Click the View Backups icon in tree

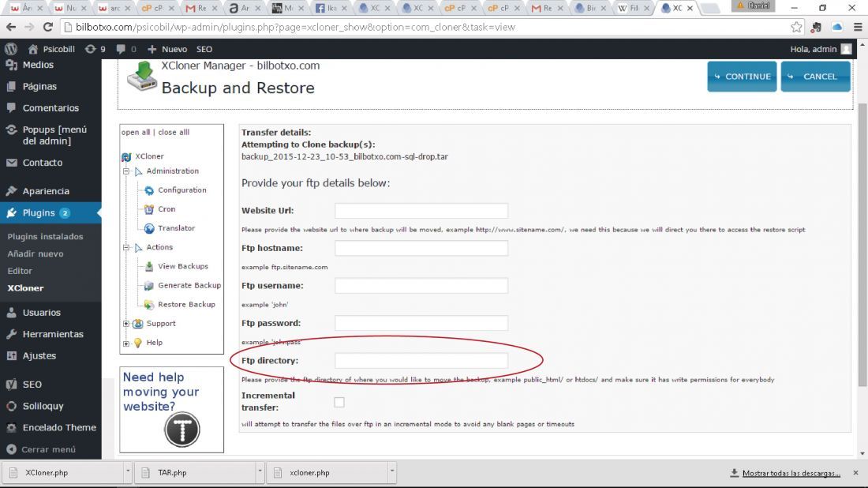149,266
